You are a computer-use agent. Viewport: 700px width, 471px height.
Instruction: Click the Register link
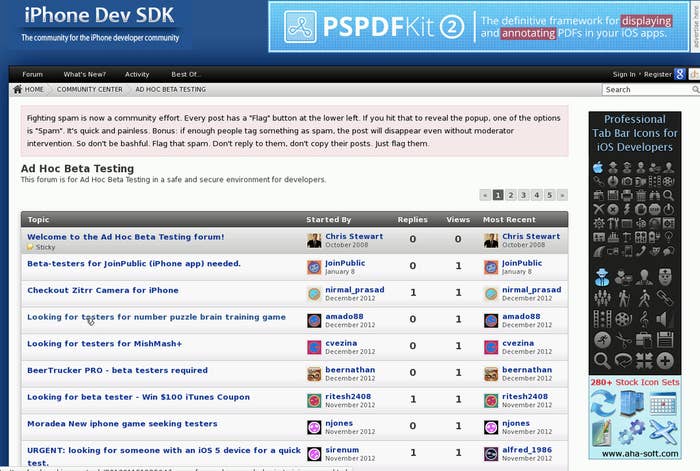coord(658,74)
